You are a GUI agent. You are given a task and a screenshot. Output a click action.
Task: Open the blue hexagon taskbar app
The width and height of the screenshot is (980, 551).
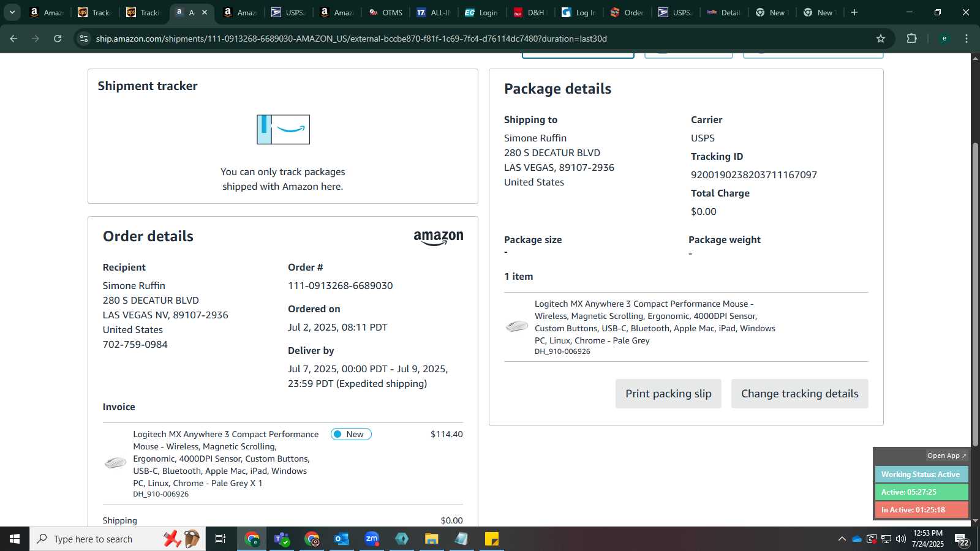(x=402, y=539)
